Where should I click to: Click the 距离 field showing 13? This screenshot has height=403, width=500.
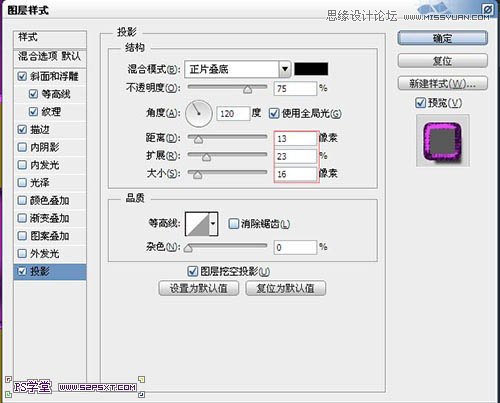pyautogui.click(x=295, y=139)
